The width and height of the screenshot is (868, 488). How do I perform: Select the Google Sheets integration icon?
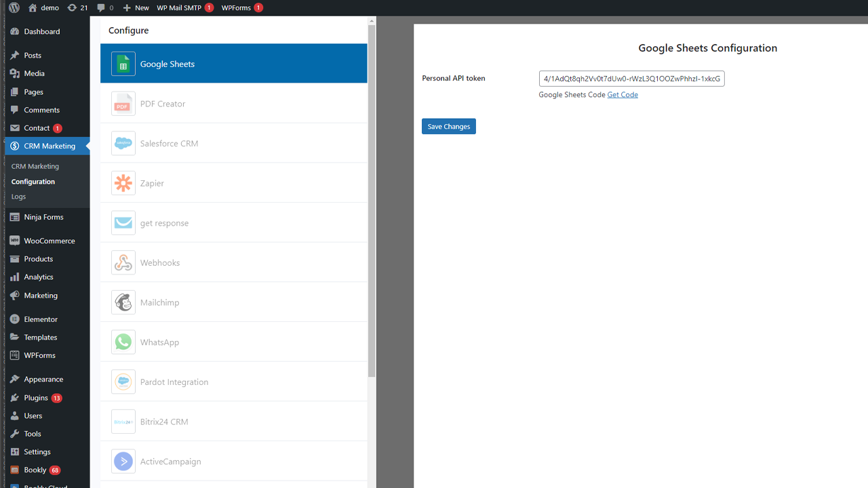123,64
